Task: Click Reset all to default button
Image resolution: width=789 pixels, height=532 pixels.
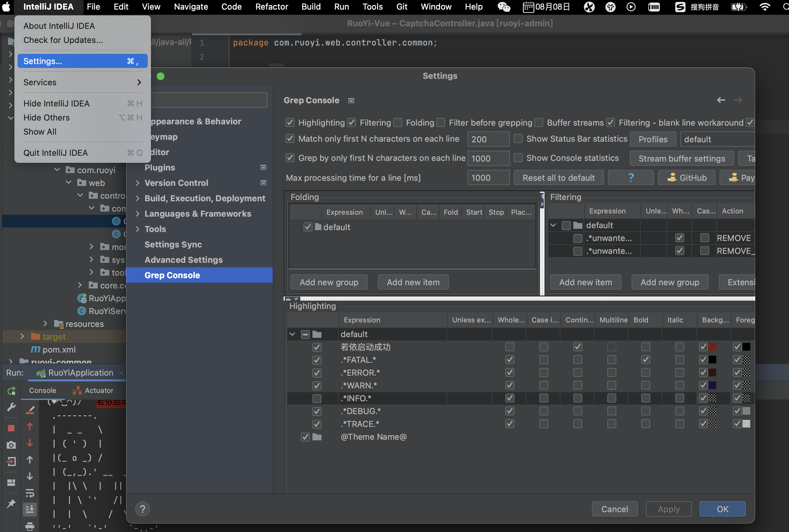Action: coord(558,178)
